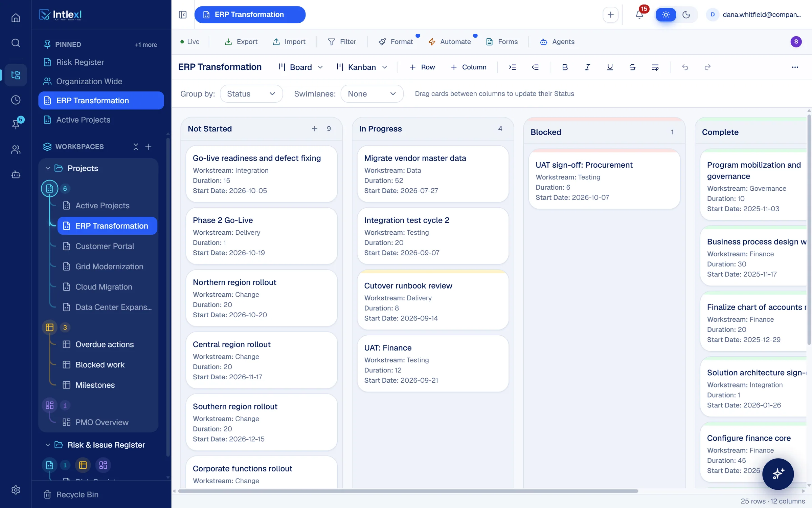Open the robot agents icon in left rail
Screen dimensions: 812x508
pos(16,175)
